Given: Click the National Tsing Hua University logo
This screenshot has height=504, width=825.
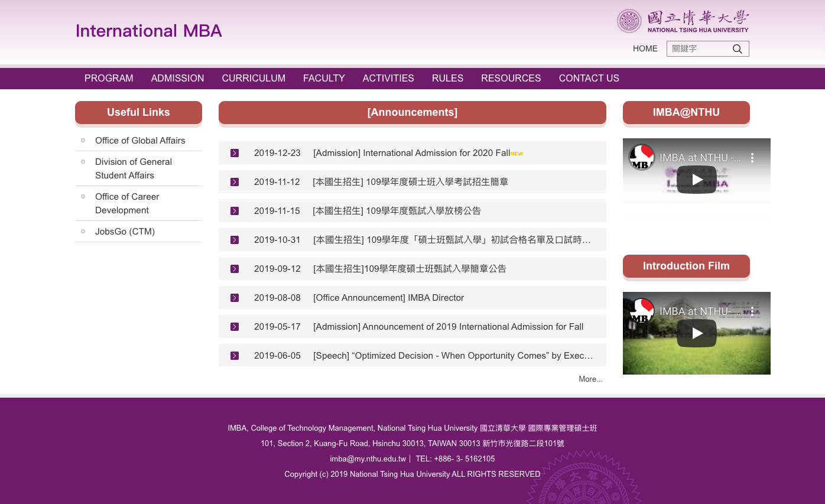Looking at the screenshot, I should pos(683,21).
